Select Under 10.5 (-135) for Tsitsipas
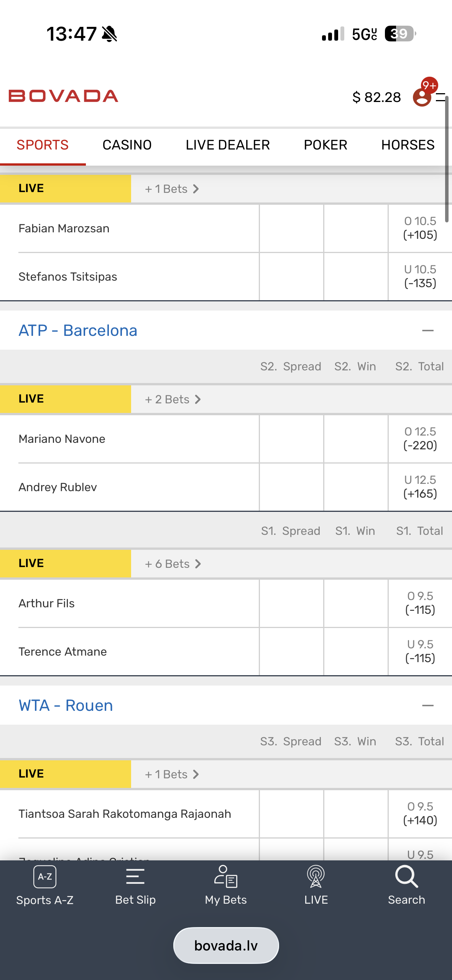 click(x=420, y=276)
